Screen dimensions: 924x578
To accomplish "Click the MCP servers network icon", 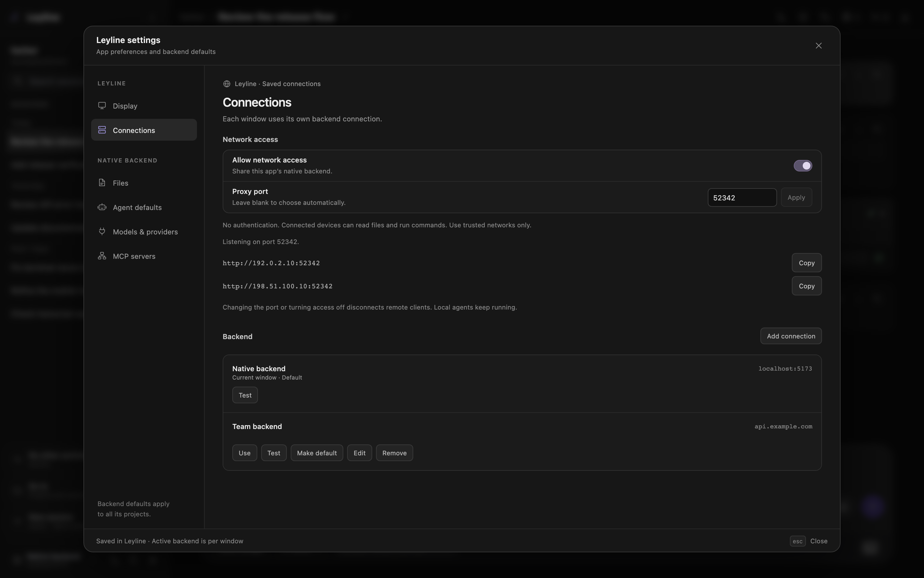I will tap(102, 256).
